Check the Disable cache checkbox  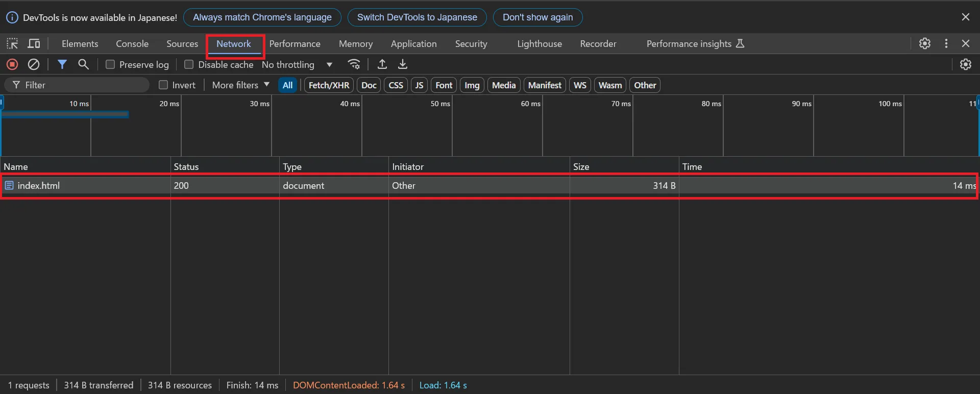tap(189, 64)
